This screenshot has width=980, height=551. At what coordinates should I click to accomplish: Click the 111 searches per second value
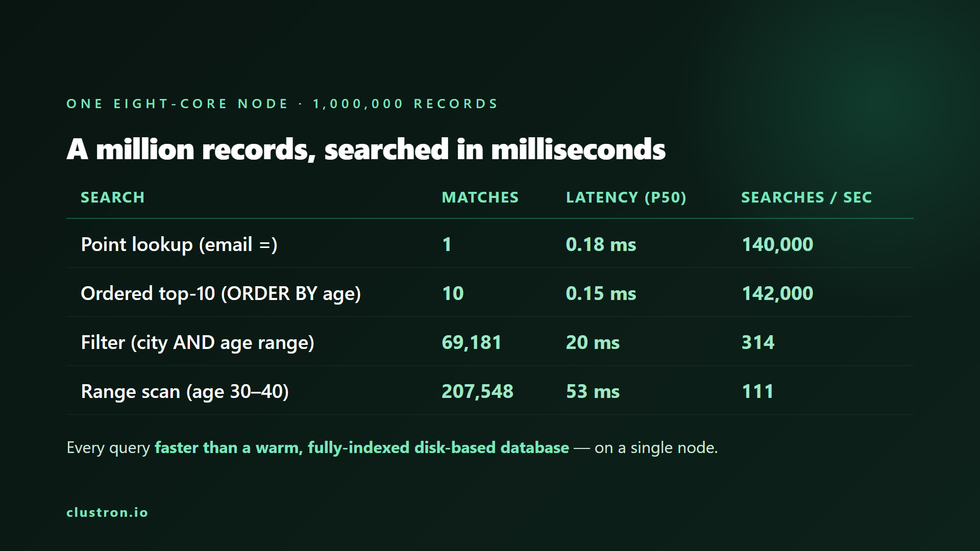click(x=758, y=392)
